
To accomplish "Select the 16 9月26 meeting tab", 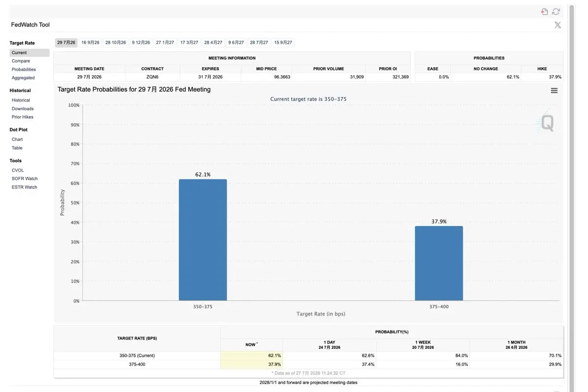I will tap(90, 43).
